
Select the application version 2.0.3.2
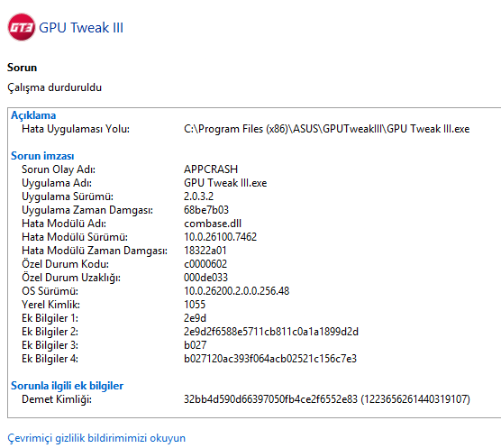point(198,196)
